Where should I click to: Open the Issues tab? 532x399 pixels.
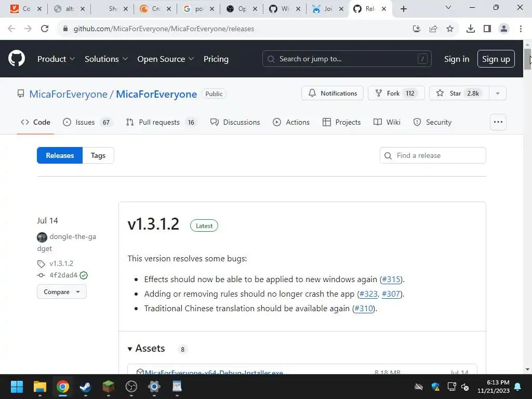(x=87, y=122)
